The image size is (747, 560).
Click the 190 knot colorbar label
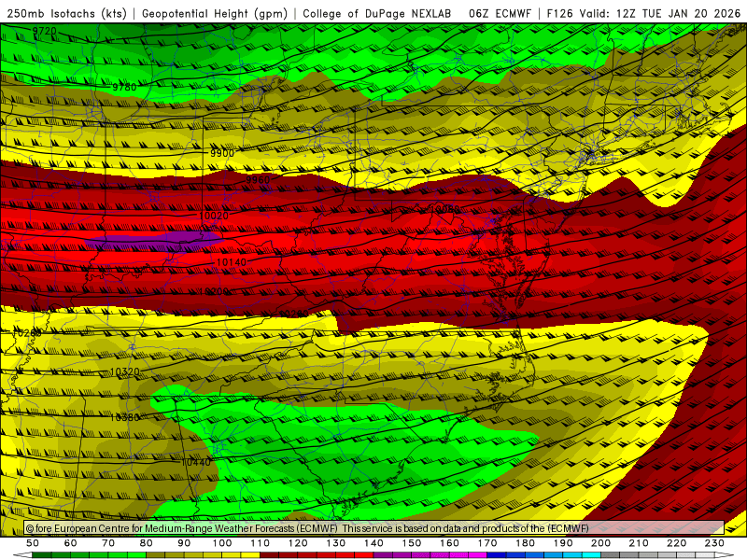(563, 543)
